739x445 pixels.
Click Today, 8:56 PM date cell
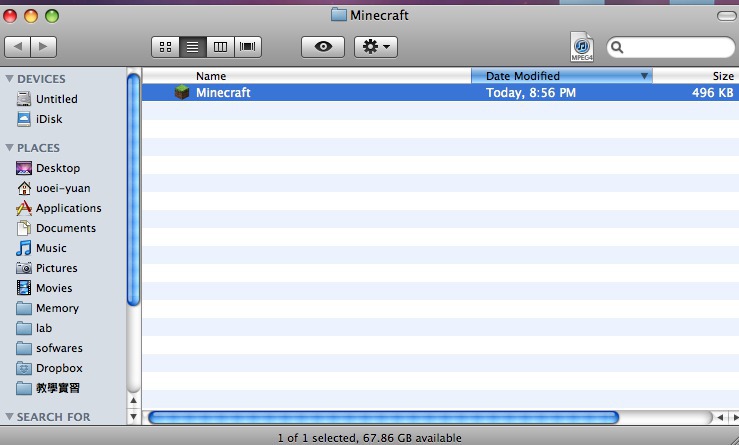click(531, 92)
